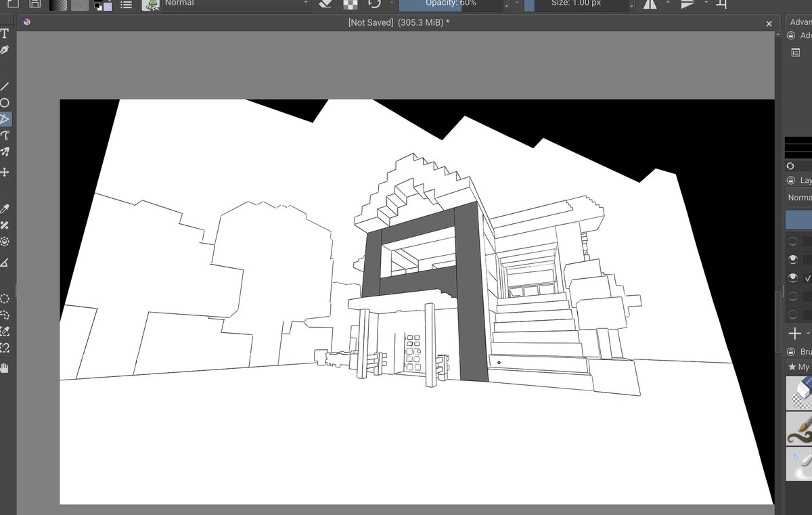Click the New document icon
Viewport: 812px width, 515px height.
[x=14, y=3]
